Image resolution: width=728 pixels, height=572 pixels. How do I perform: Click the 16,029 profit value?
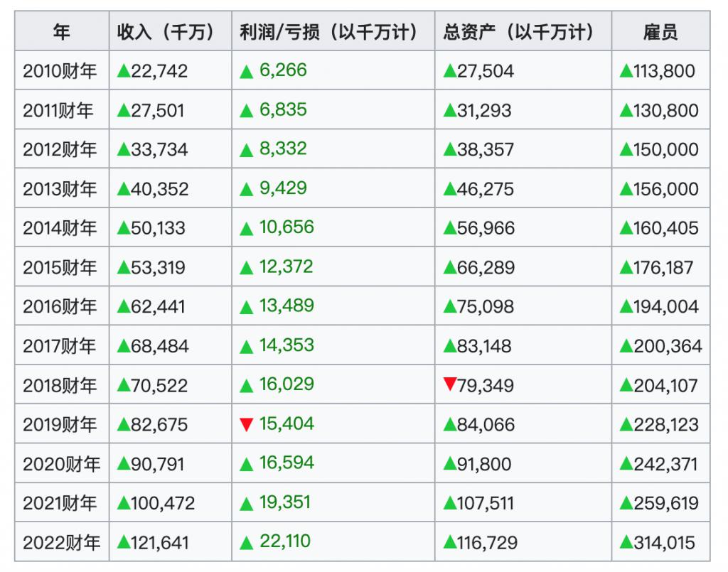click(287, 384)
